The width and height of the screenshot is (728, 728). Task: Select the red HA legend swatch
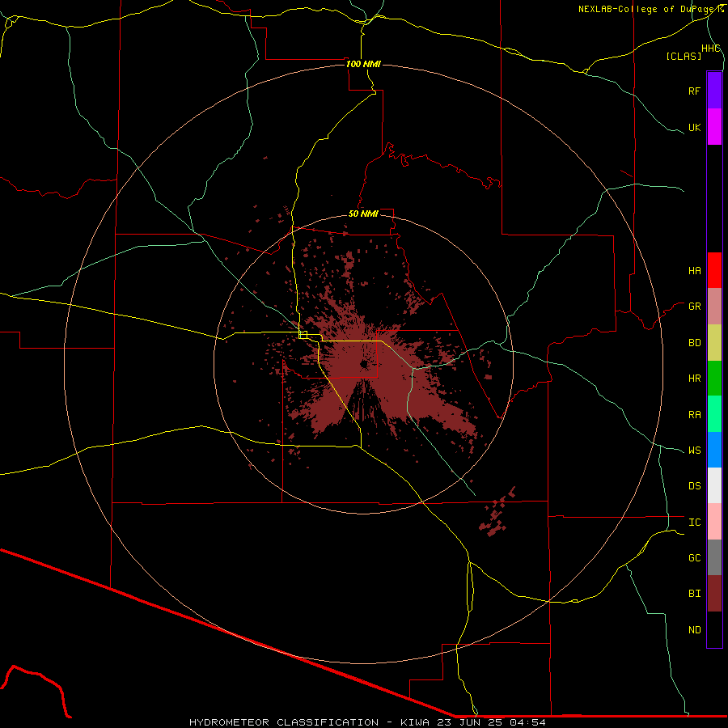tap(714, 270)
